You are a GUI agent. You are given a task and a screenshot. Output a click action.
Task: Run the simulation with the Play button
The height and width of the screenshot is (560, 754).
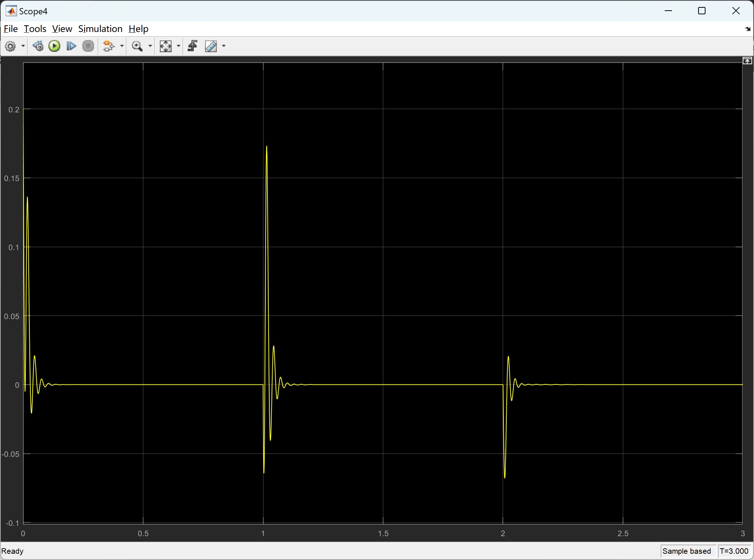[54, 46]
